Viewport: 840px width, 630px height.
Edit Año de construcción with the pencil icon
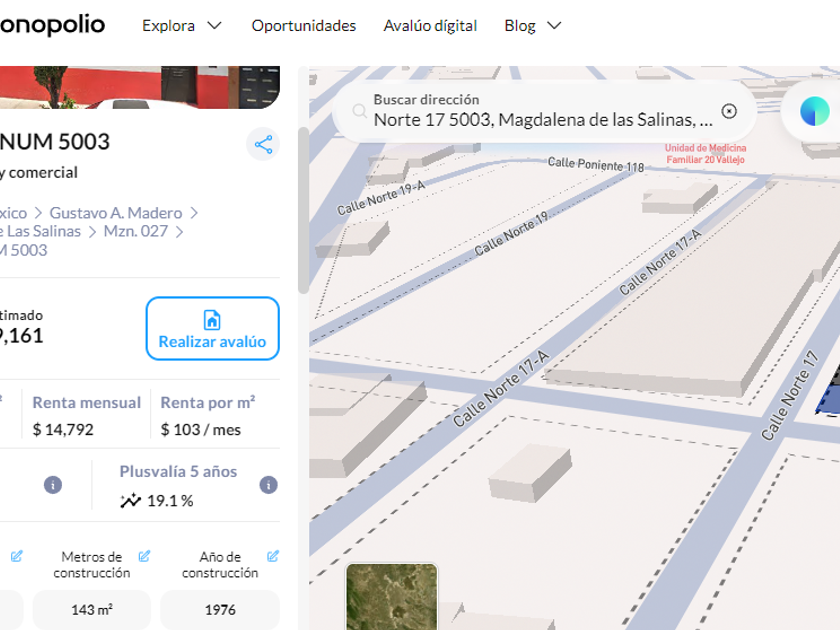click(273, 556)
